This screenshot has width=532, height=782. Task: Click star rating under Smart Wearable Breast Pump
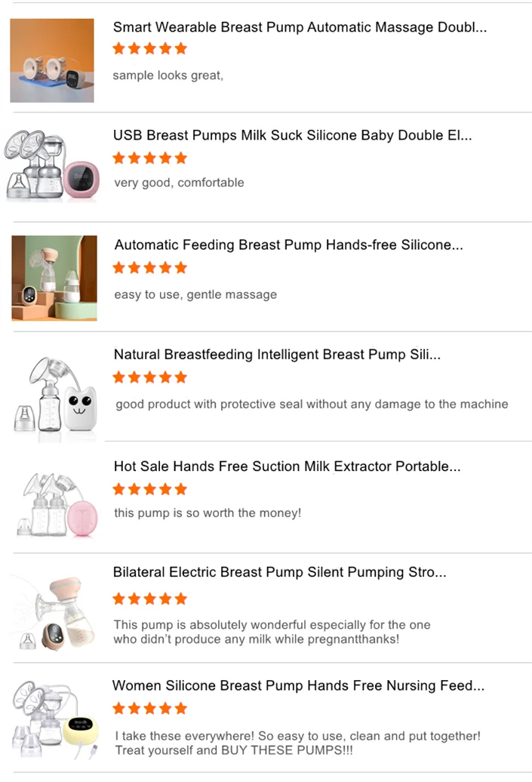click(x=149, y=49)
